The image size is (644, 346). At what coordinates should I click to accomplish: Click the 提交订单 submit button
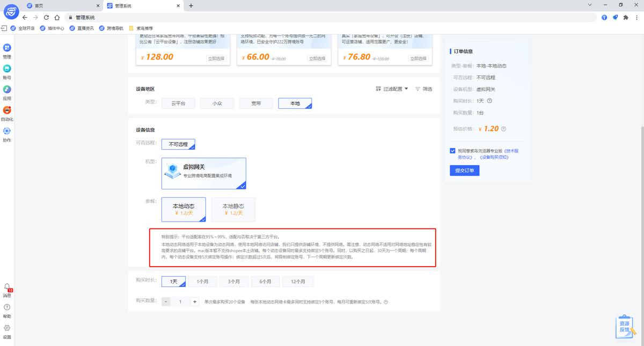[x=464, y=170]
